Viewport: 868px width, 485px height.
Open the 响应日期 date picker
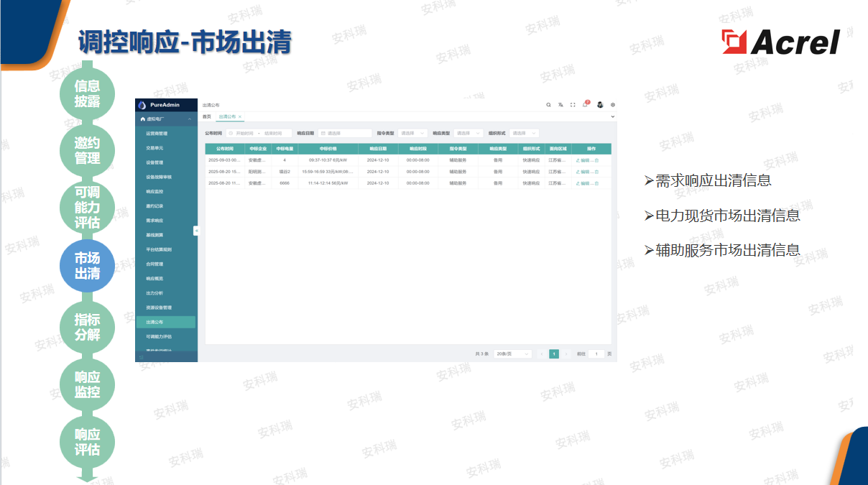tap(345, 133)
